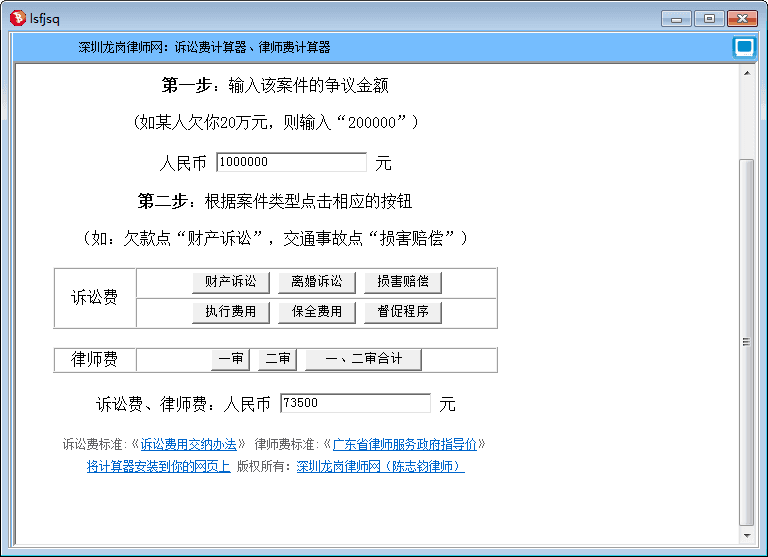Choose the 保全费用 button

click(317, 312)
